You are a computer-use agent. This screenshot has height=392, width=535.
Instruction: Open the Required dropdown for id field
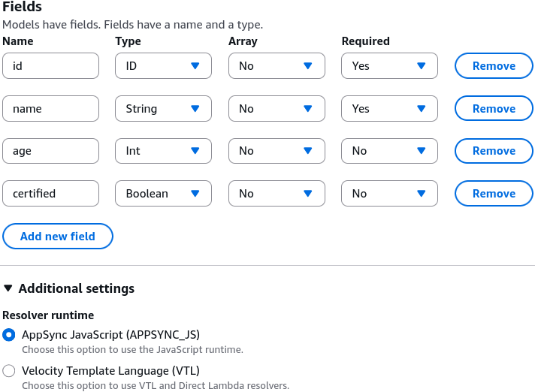point(389,66)
